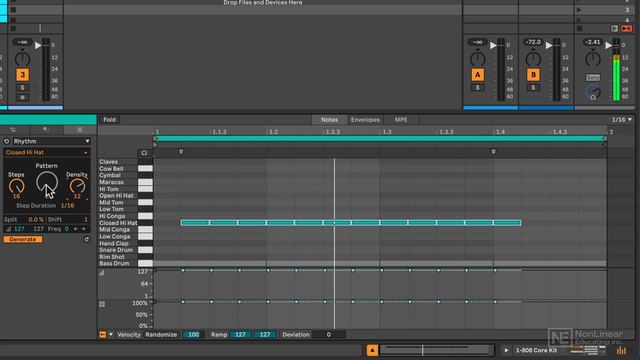
Task: Click the Split 0.0 % field
Action: point(35,220)
